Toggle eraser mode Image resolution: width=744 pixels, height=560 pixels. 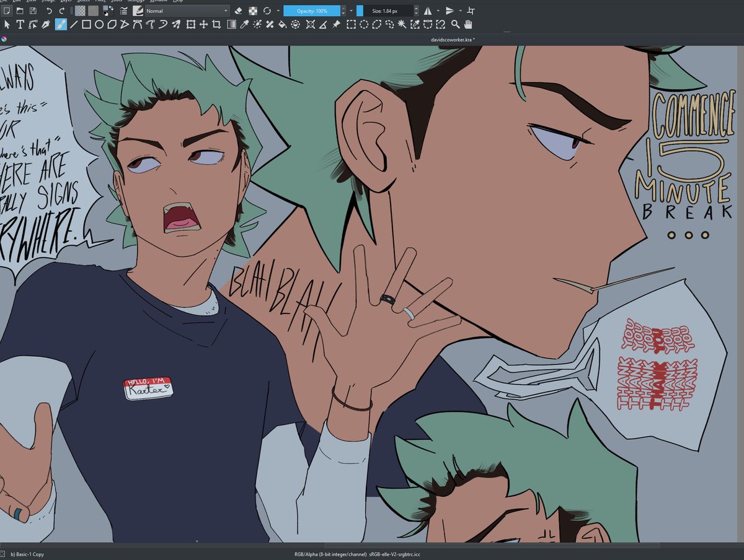click(239, 11)
